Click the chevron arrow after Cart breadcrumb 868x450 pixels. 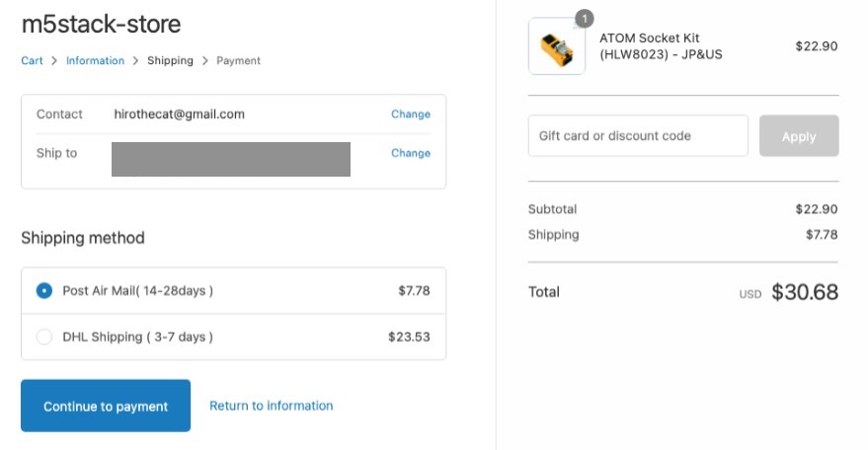(54, 61)
